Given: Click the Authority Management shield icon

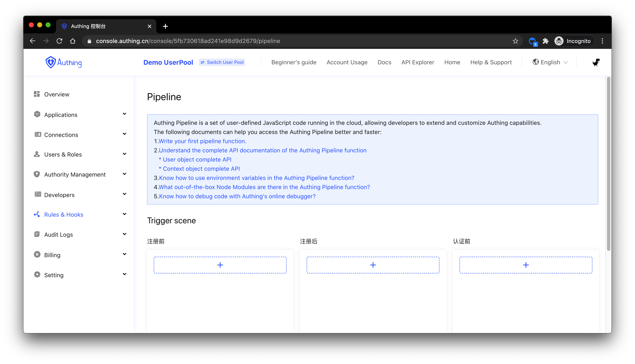Looking at the screenshot, I should (x=37, y=174).
